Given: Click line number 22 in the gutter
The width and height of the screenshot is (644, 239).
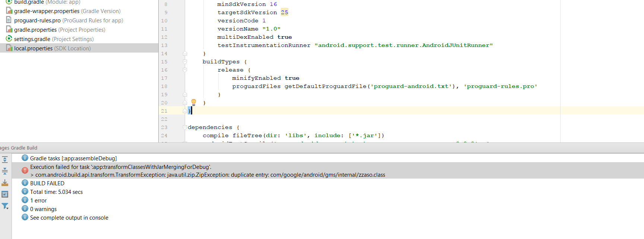Looking at the screenshot, I should pyautogui.click(x=164, y=119).
